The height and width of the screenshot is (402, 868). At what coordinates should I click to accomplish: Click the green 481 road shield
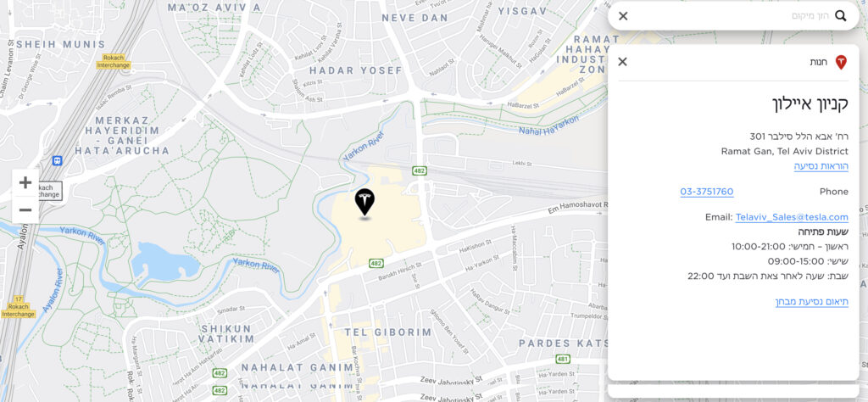tap(563, 360)
